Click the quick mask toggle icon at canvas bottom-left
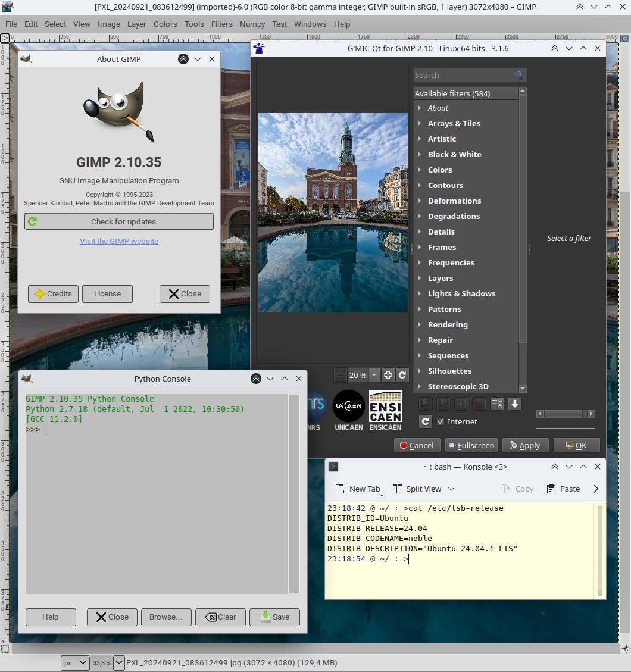631x672 pixels. [5, 648]
